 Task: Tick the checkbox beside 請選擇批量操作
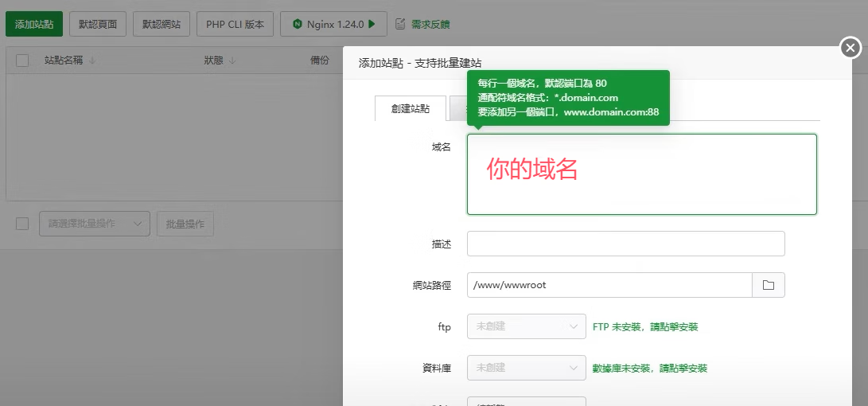pyautogui.click(x=22, y=224)
